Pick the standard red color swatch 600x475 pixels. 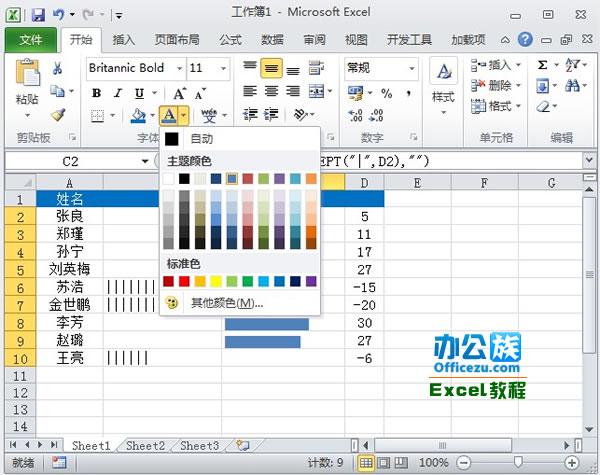click(184, 282)
